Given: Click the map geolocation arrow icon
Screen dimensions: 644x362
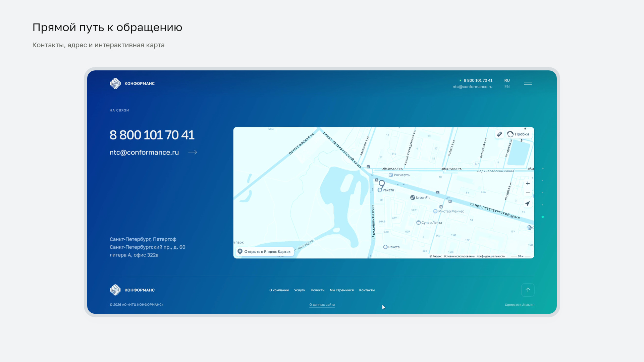Looking at the screenshot, I should (x=528, y=203).
